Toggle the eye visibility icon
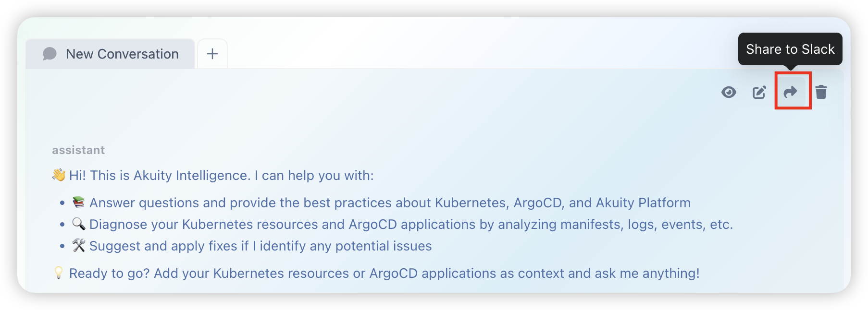Viewport: 868px width, 310px height. [729, 92]
